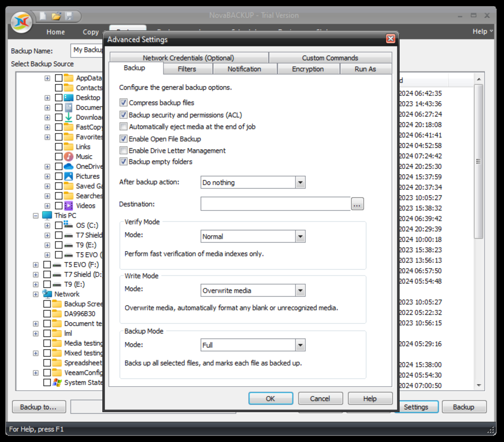Check the System State checkbox

[47, 383]
